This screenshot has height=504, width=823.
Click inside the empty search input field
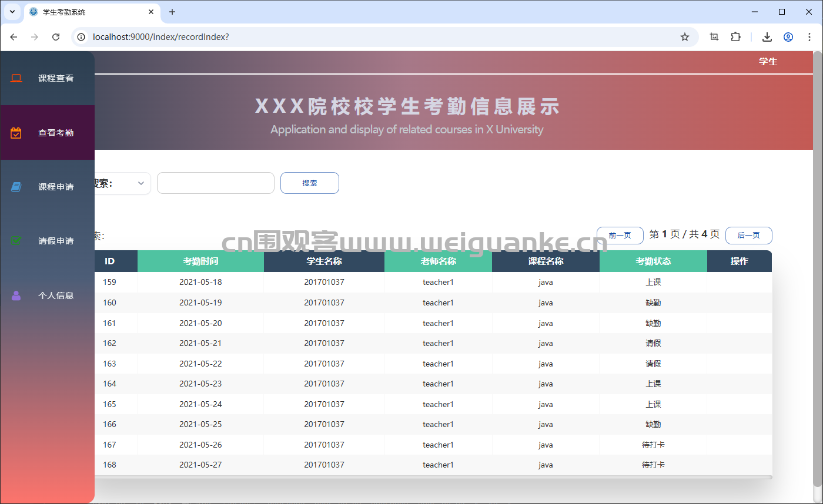[x=215, y=183]
